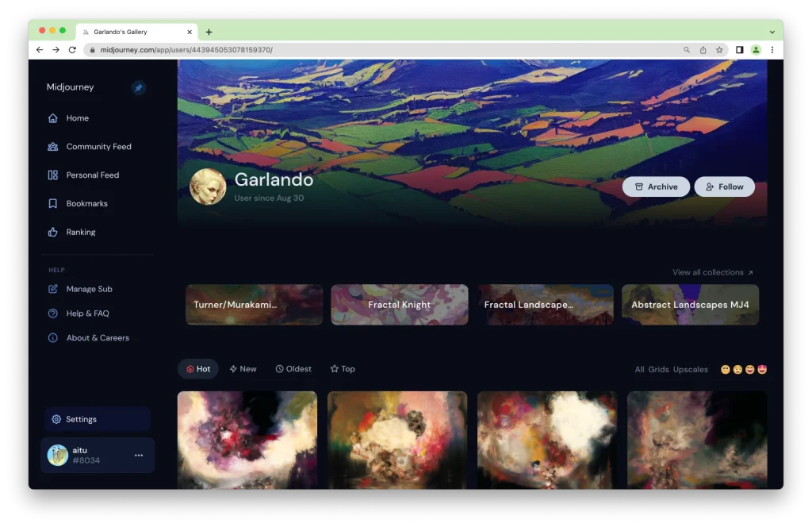This screenshot has height=527, width=812.
Task: Go to Personal Feed
Action: coord(92,175)
